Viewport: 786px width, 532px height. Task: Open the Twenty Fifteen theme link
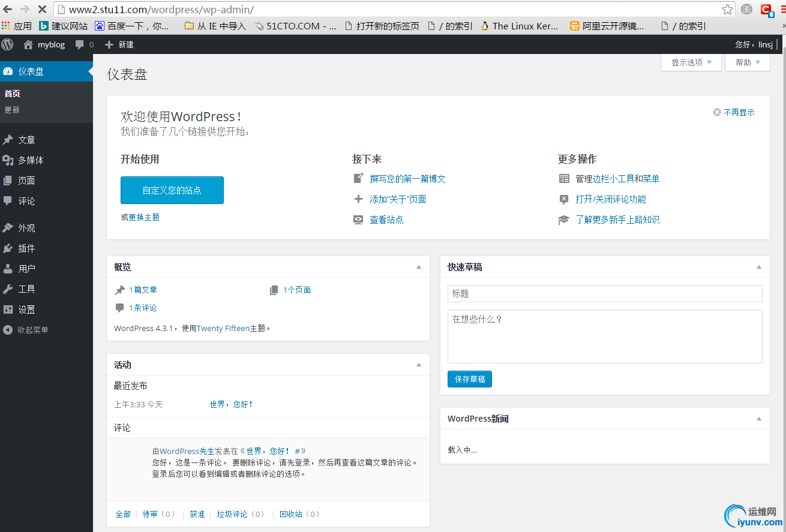[223, 328]
